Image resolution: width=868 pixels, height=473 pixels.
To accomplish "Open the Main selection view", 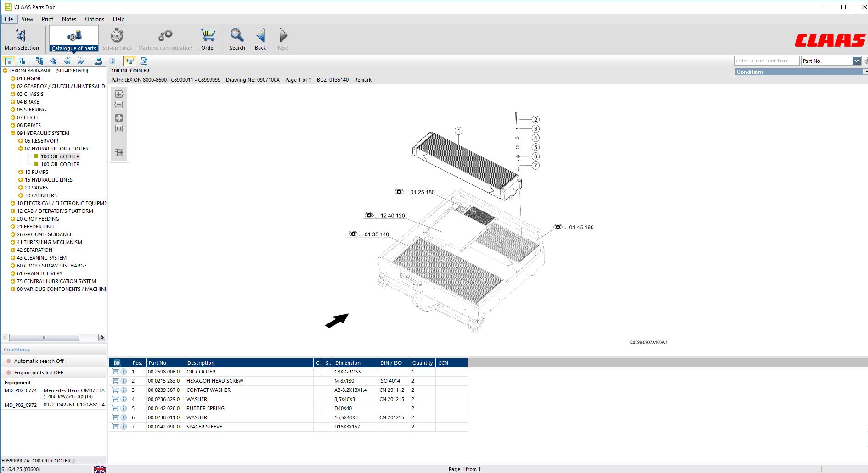I will pos(22,39).
